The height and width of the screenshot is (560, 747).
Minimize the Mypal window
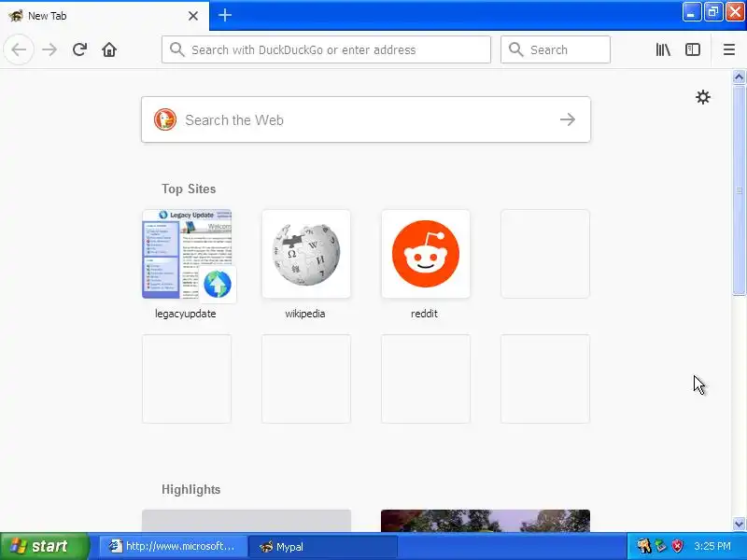pos(691,12)
